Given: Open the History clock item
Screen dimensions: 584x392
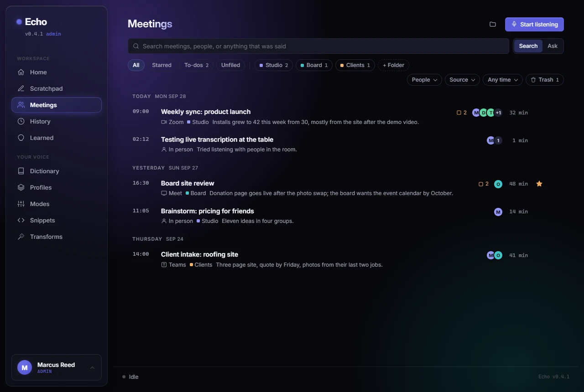Looking at the screenshot, I should 57,121.
